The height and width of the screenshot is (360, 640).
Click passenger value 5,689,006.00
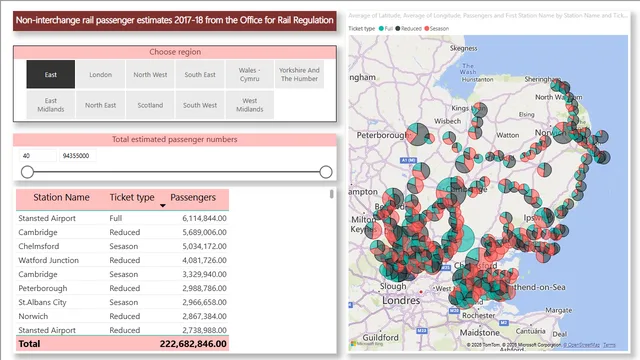204,232
